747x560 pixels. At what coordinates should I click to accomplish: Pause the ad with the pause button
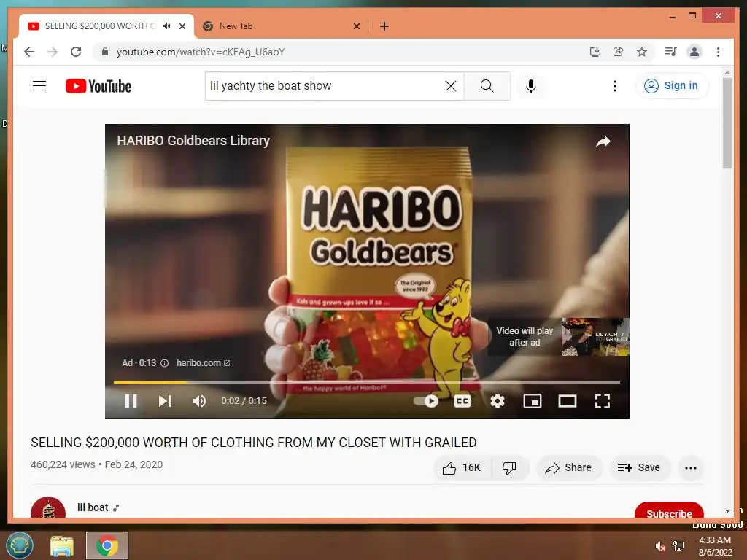131,401
